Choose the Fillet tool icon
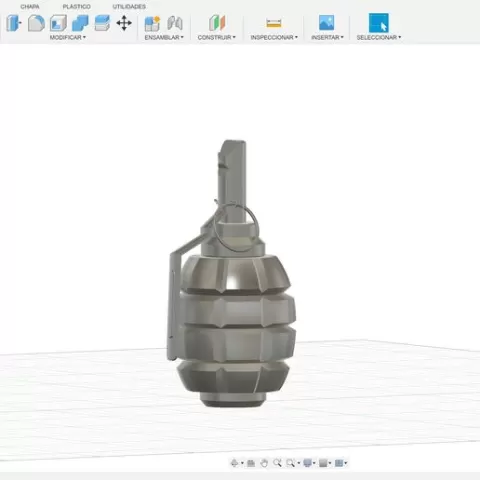The image size is (480, 480). click(x=36, y=23)
